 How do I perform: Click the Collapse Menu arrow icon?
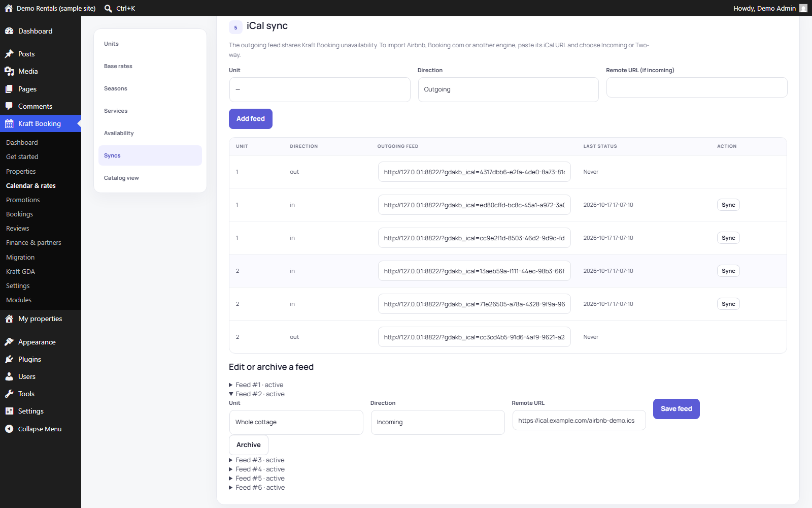(x=9, y=429)
